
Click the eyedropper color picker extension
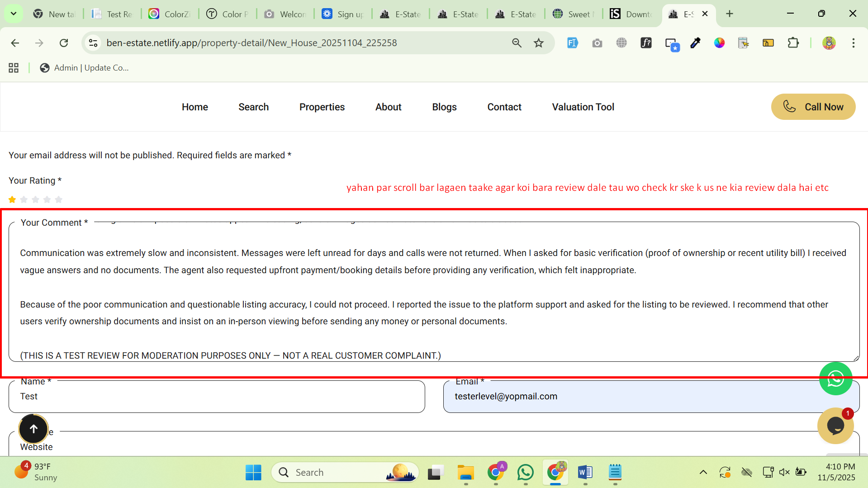695,43
